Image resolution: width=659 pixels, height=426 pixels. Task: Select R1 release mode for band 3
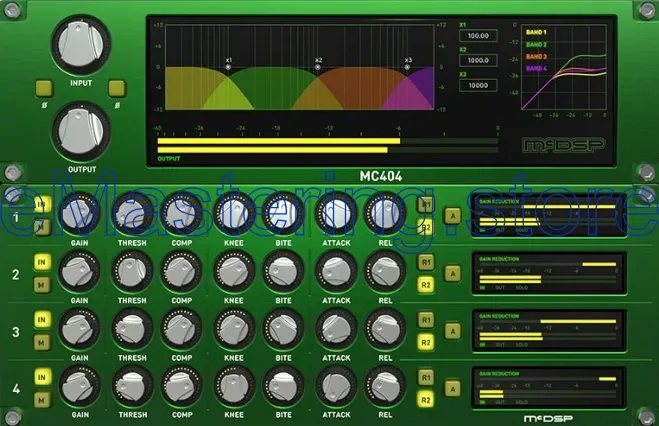click(426, 320)
